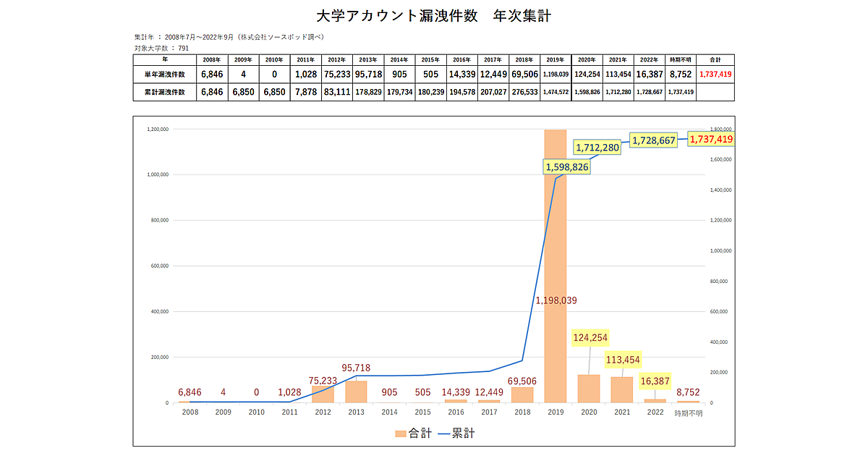Select the 2013 orange bar
The width and height of the screenshot is (868, 456).
coord(357,392)
